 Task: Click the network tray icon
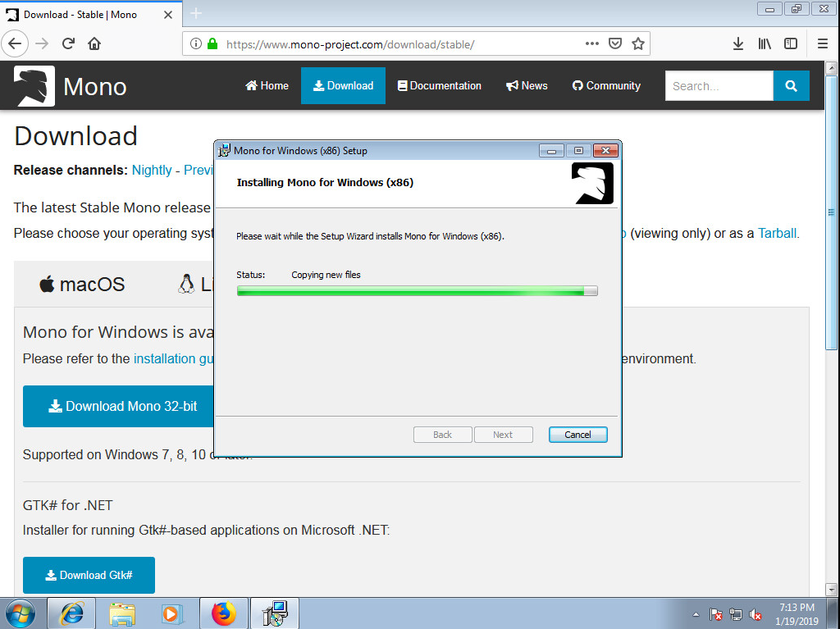click(x=736, y=614)
